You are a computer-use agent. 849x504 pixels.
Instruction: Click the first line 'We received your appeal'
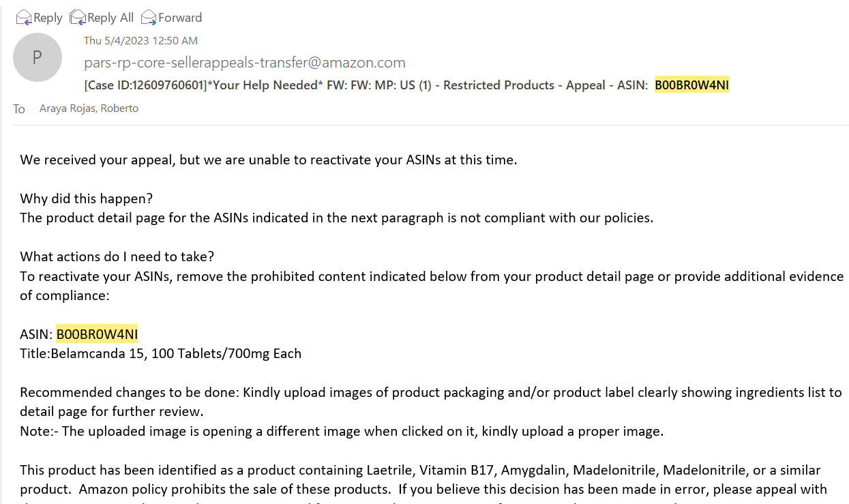[269, 160]
